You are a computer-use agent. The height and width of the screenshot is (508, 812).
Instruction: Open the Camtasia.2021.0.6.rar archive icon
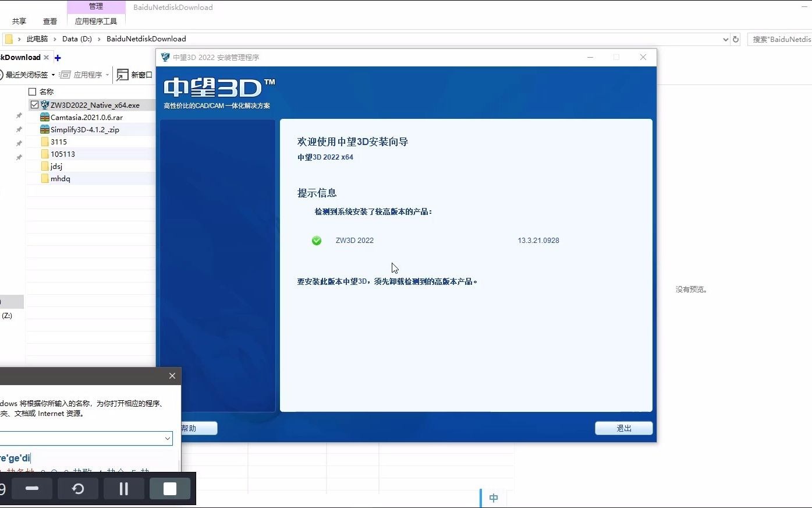click(x=45, y=117)
